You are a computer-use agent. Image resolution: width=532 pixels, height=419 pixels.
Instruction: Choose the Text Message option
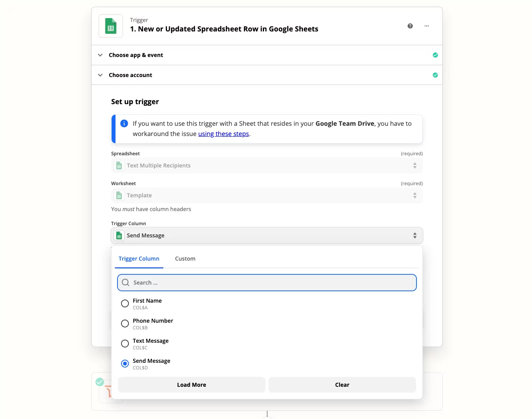[x=125, y=344]
